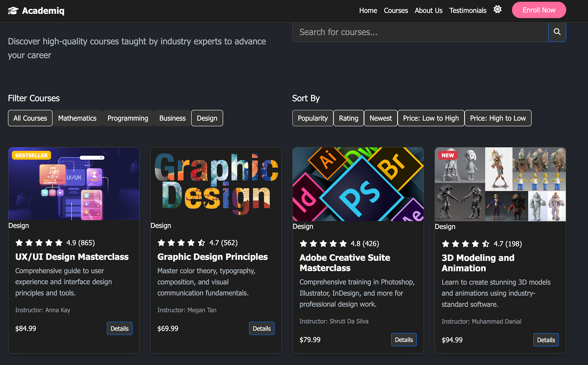
Task: Sort courses by Rating
Action: tap(348, 118)
